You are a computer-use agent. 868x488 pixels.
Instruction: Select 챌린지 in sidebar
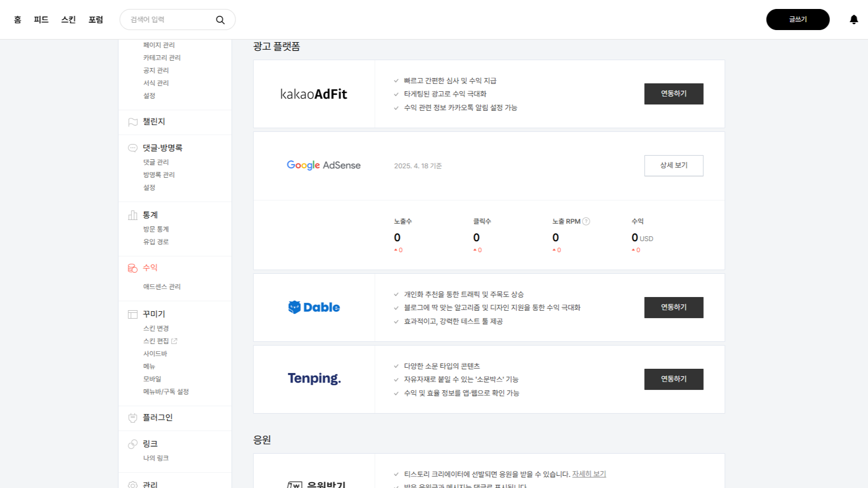[154, 122]
